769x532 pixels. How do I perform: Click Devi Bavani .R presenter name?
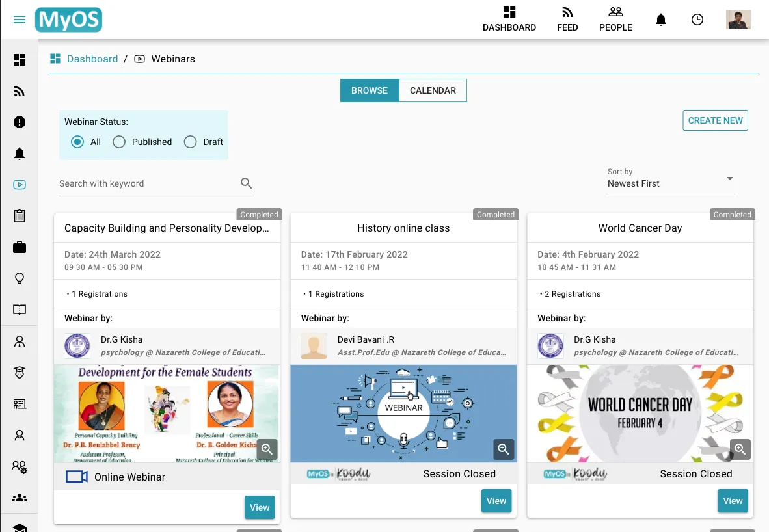tap(366, 339)
